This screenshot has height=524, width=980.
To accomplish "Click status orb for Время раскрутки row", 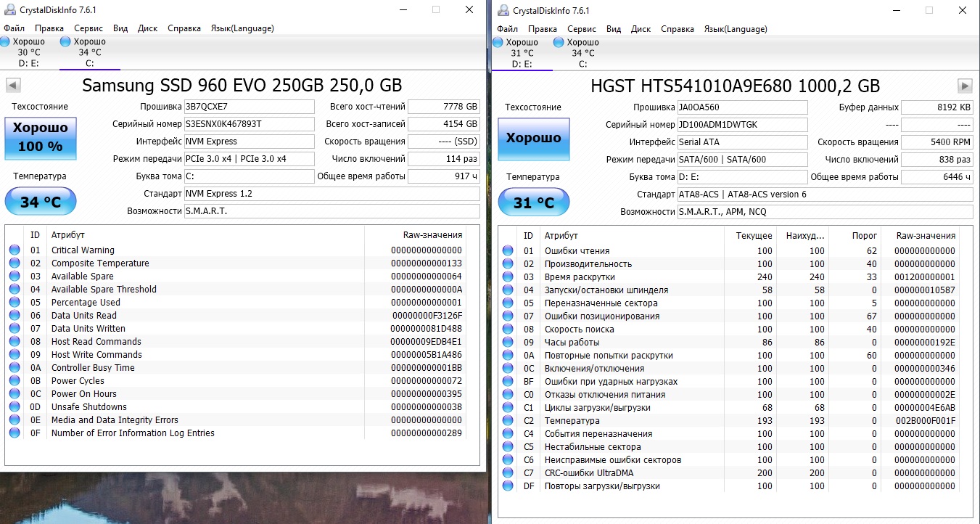I will (508, 277).
